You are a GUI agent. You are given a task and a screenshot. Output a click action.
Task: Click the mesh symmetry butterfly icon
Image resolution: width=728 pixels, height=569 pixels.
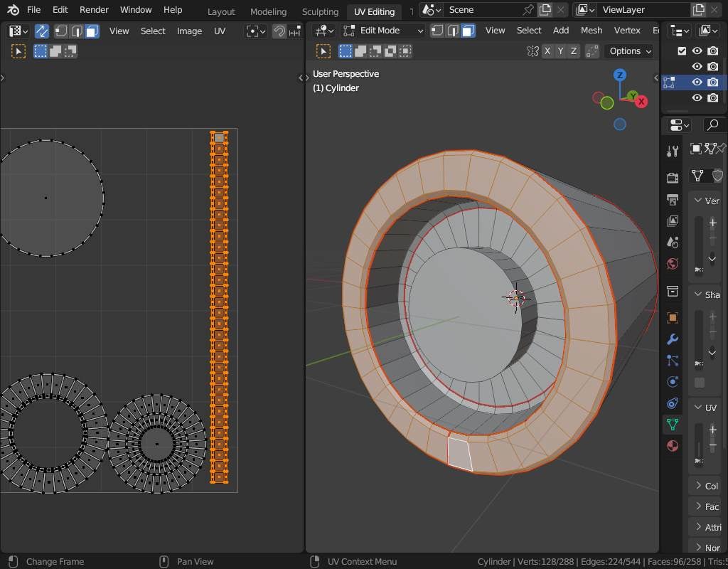tap(532, 51)
